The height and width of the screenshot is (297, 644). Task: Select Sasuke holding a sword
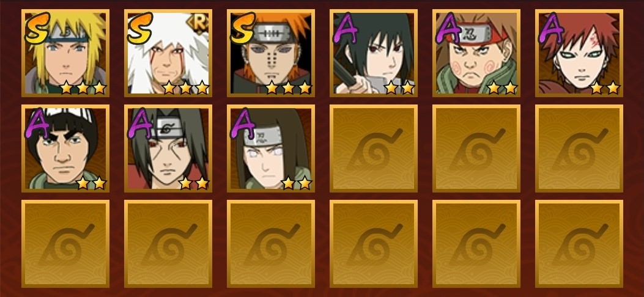coord(373,53)
